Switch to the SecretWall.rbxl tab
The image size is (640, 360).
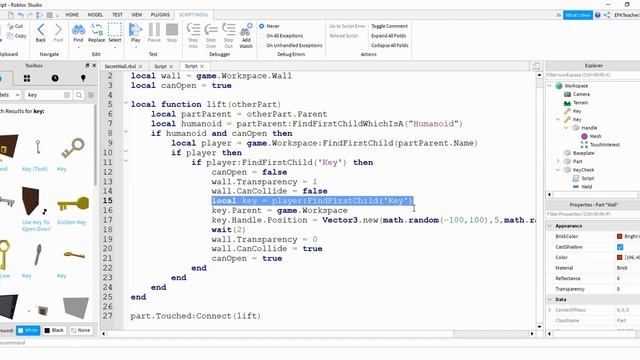[x=120, y=66]
